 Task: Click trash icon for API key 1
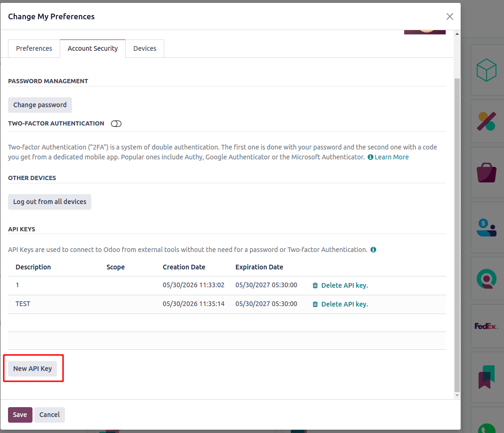point(315,285)
